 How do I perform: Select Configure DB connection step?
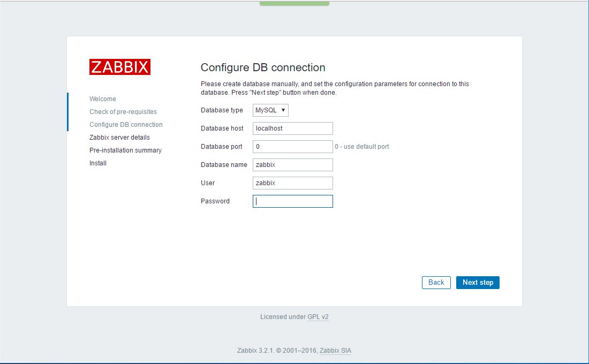[126, 124]
